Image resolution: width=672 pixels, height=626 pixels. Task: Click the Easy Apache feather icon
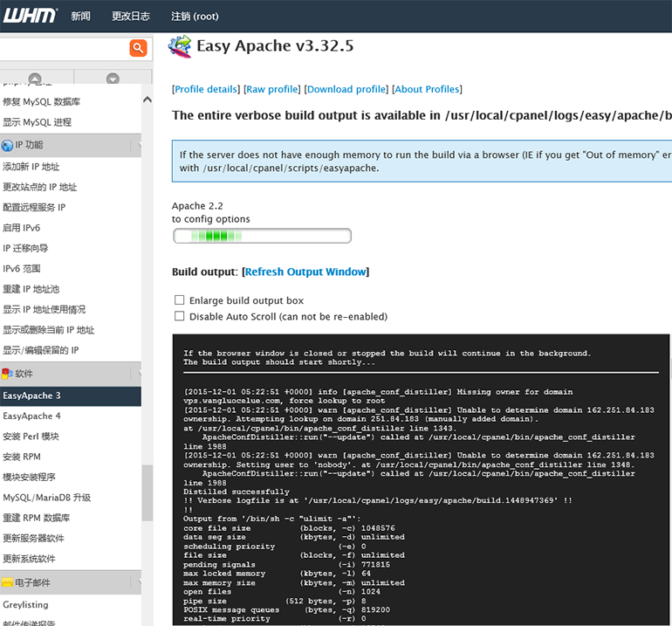click(180, 46)
